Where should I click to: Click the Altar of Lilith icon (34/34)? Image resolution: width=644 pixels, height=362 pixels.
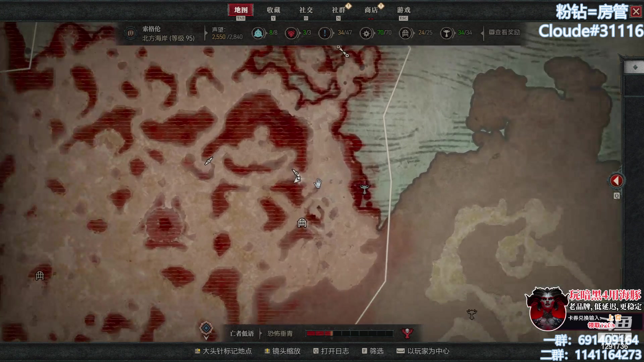click(x=446, y=33)
